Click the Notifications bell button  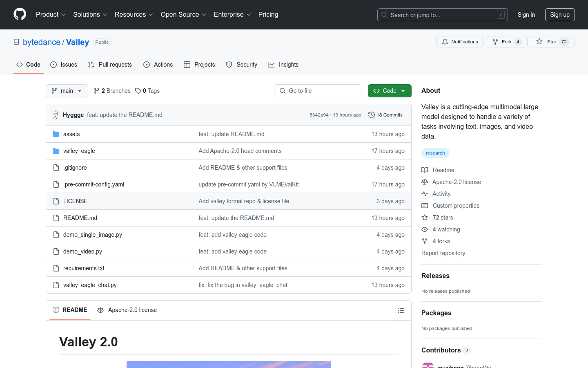[460, 42]
